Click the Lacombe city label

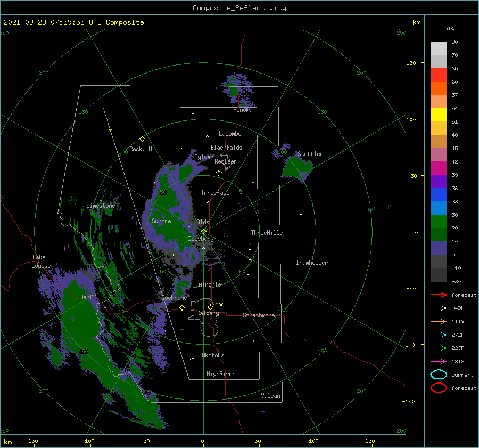pyautogui.click(x=230, y=134)
